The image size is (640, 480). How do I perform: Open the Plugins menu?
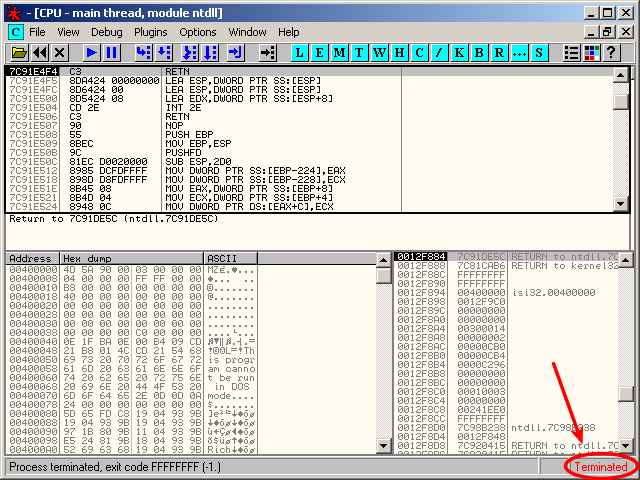click(150, 32)
